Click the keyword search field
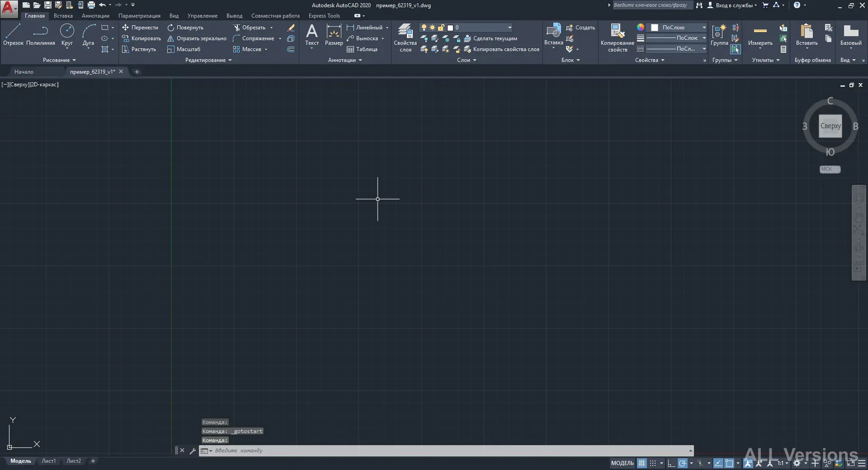The image size is (868, 470). pyautogui.click(x=652, y=5)
